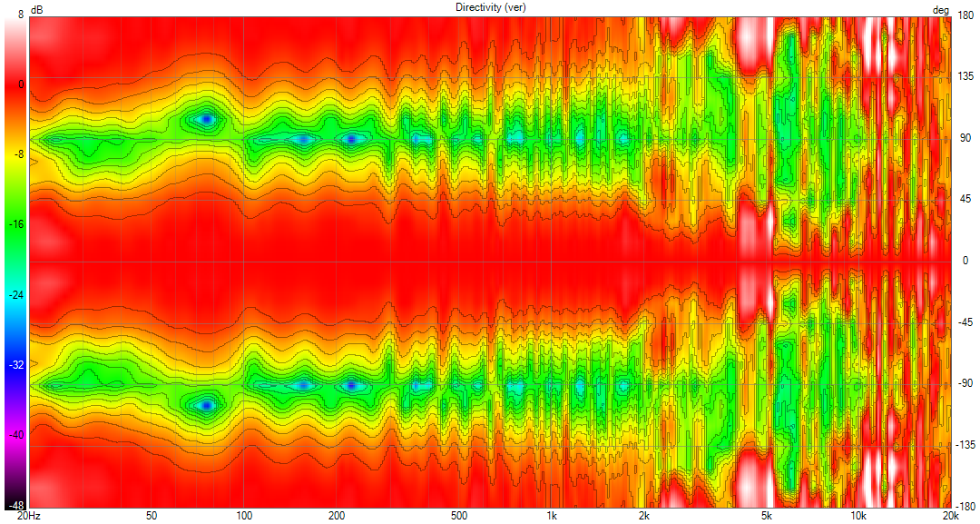Click the 'dB' unit label
This screenshot has height=524, width=980.
(x=36, y=11)
